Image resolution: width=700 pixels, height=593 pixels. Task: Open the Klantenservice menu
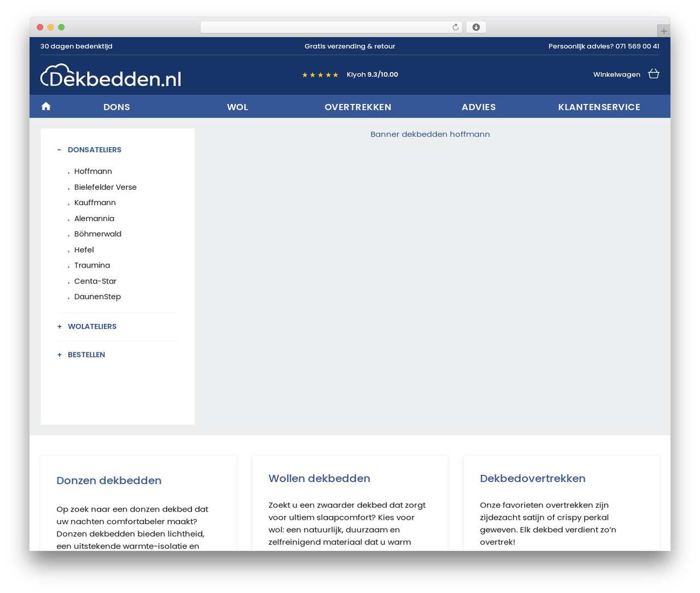click(599, 107)
